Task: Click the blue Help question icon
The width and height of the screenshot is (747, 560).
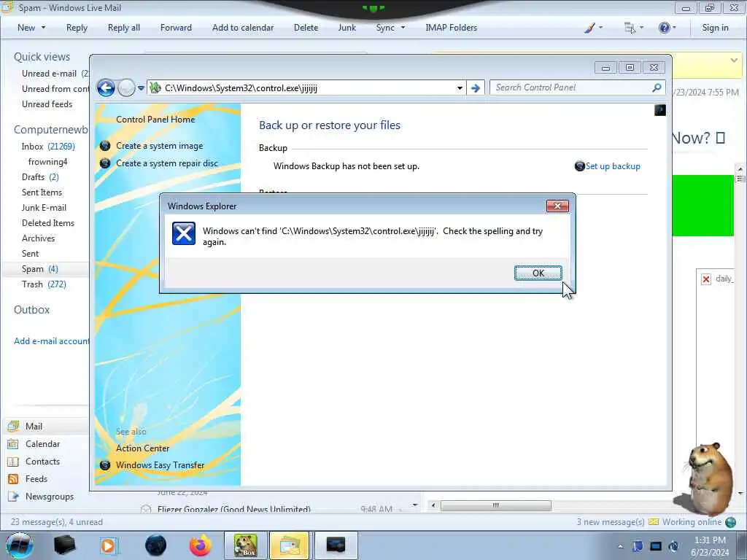Action: (664, 28)
